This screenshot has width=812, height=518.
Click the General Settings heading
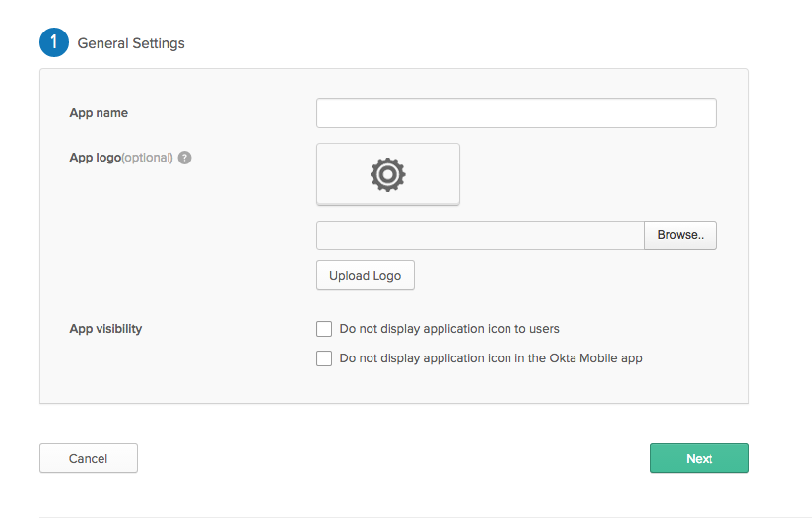pos(131,43)
